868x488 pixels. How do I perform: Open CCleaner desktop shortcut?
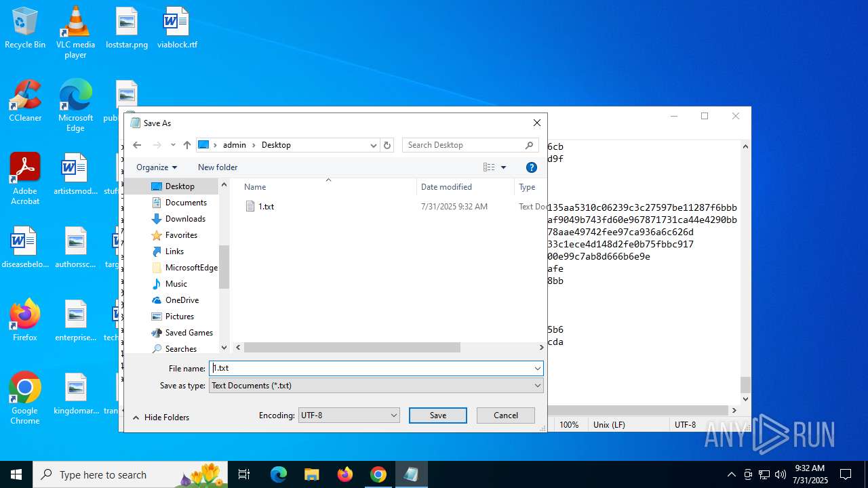point(25,102)
